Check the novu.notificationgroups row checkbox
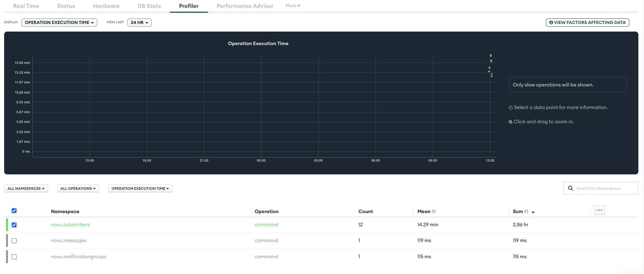 pyautogui.click(x=14, y=257)
